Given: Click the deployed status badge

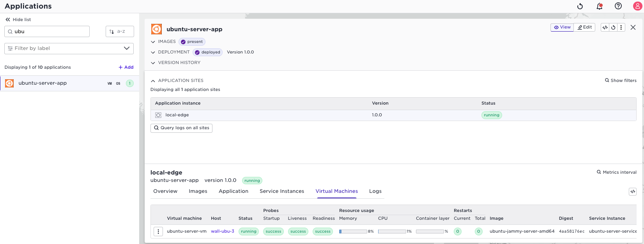Looking at the screenshot, I should tap(207, 52).
